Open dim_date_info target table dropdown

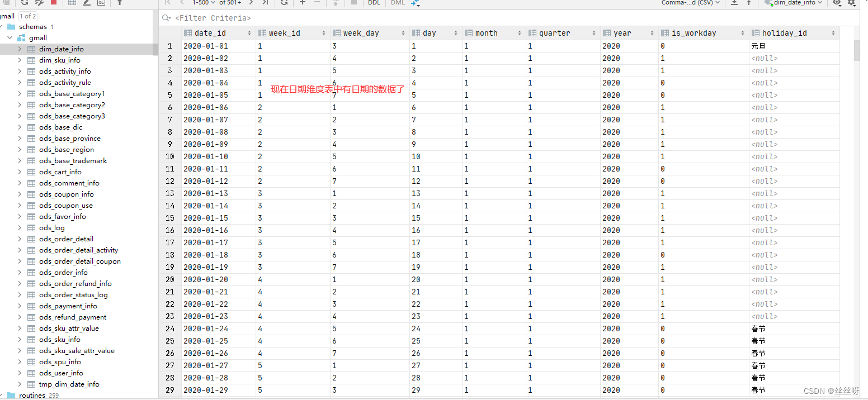(x=794, y=3)
